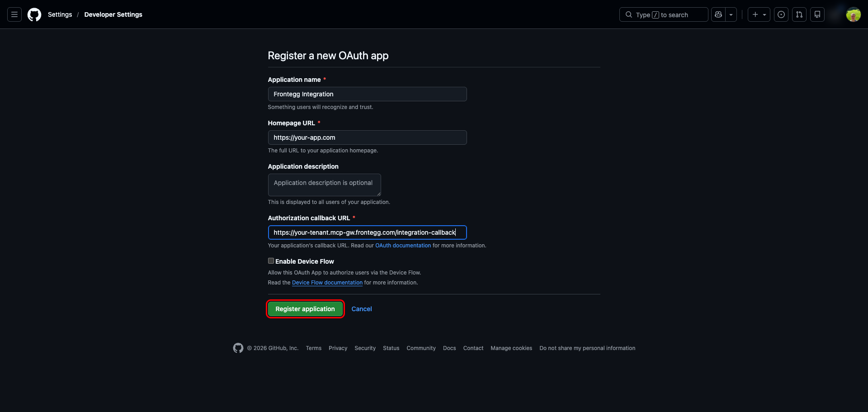Viewport: 868px width, 412px height.
Task: Open Security footer link
Action: (x=365, y=348)
